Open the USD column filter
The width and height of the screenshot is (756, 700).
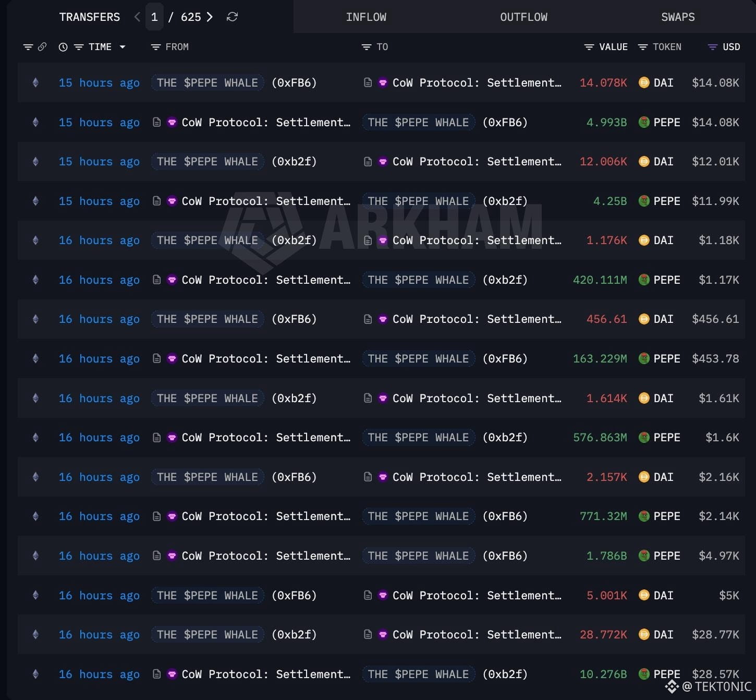coord(713,47)
